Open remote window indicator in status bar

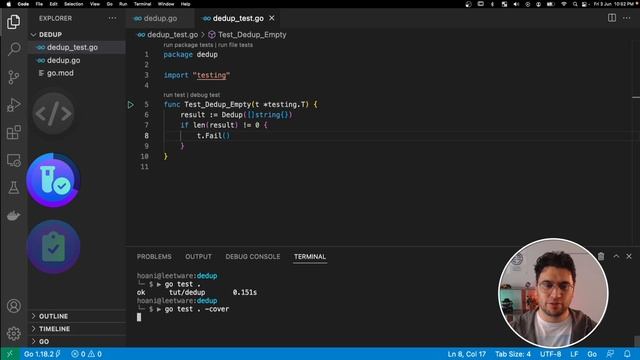pyautogui.click(x=10, y=354)
